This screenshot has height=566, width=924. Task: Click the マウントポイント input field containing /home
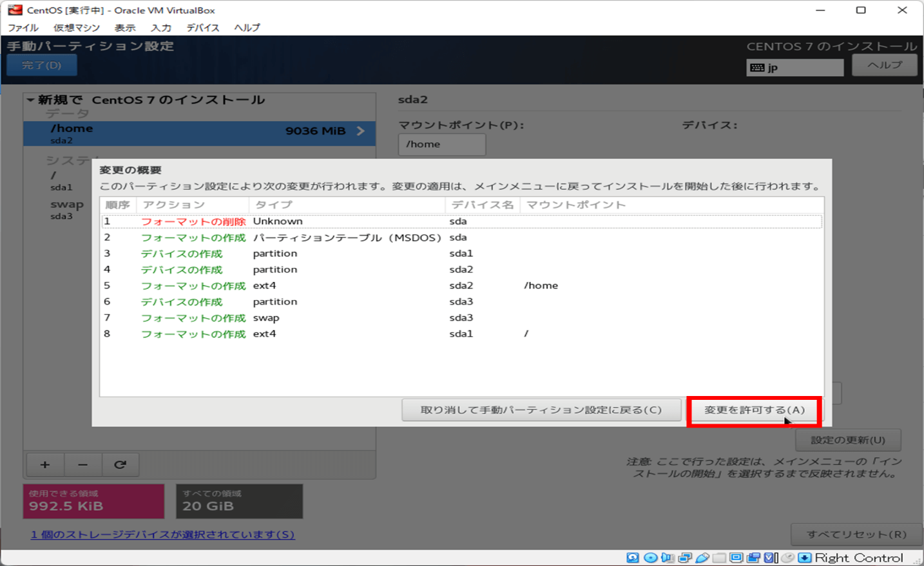click(x=442, y=144)
